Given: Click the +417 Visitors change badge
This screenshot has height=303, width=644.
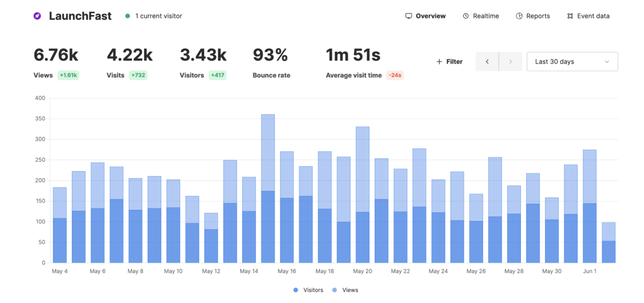Looking at the screenshot, I should [x=217, y=75].
